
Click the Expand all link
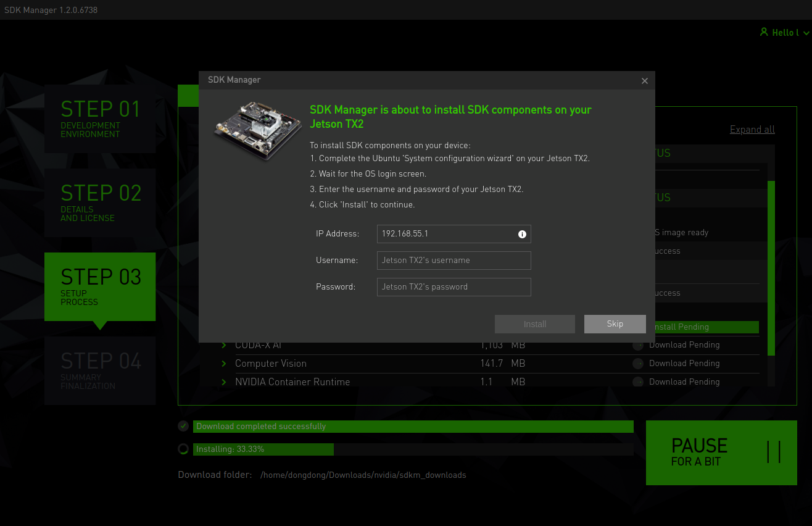tap(752, 130)
